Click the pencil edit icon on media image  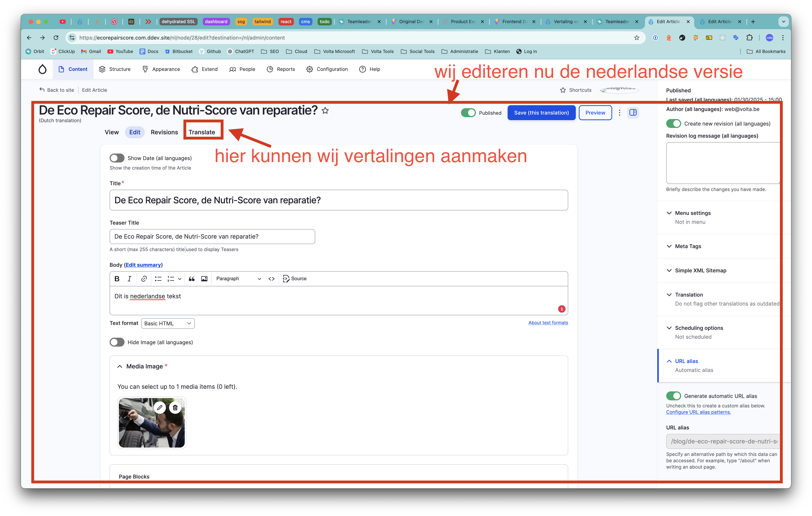pos(160,407)
